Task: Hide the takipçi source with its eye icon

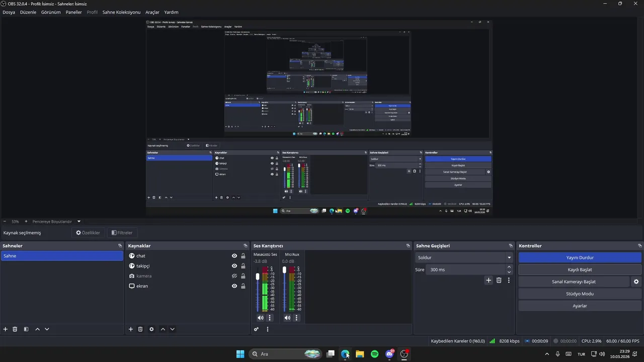Action: coord(234,266)
